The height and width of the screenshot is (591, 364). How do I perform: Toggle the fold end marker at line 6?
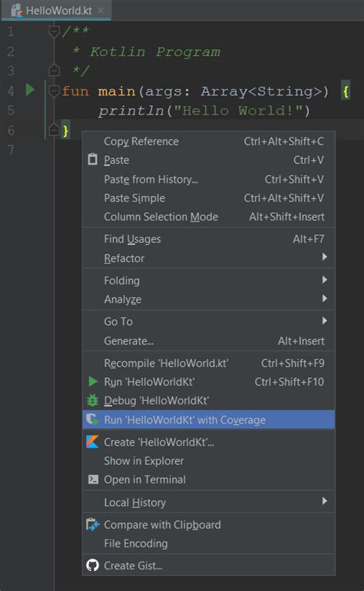[x=55, y=130]
